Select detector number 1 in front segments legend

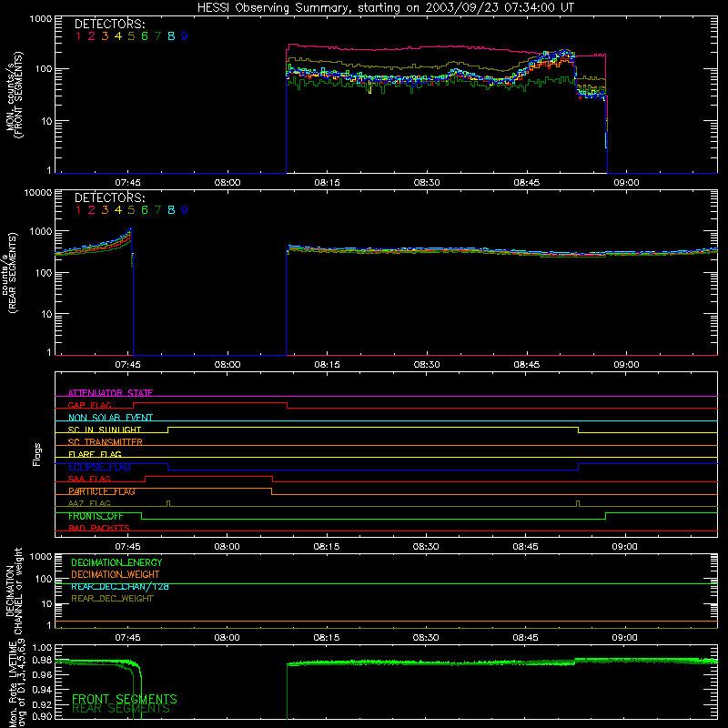pos(78,36)
